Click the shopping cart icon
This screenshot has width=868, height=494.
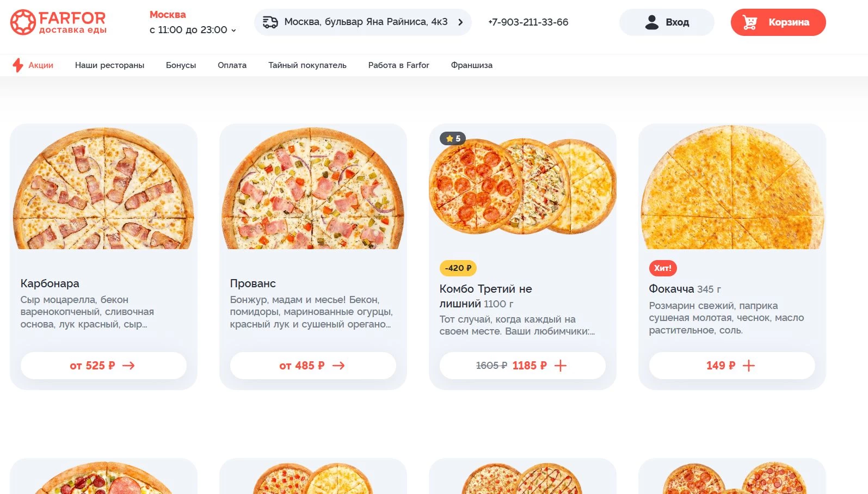point(750,22)
